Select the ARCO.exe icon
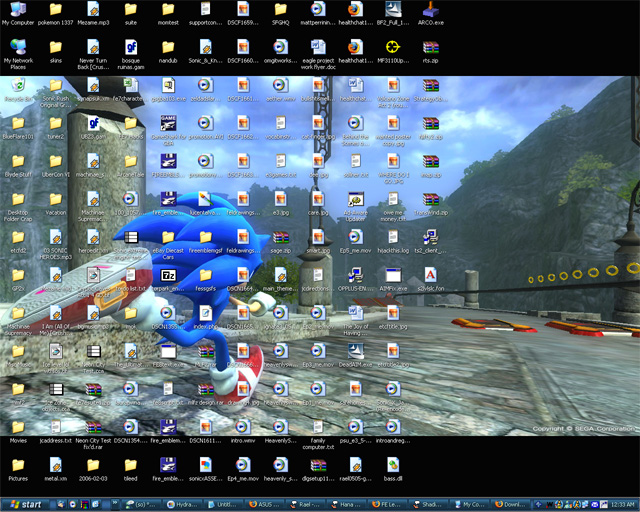The image size is (640, 512). (x=431, y=13)
